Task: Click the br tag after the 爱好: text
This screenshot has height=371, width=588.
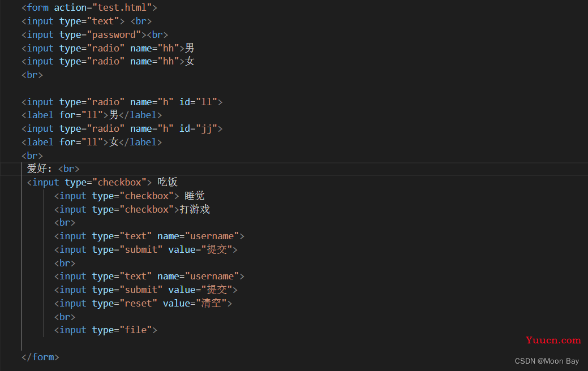Action: pyautogui.click(x=68, y=169)
